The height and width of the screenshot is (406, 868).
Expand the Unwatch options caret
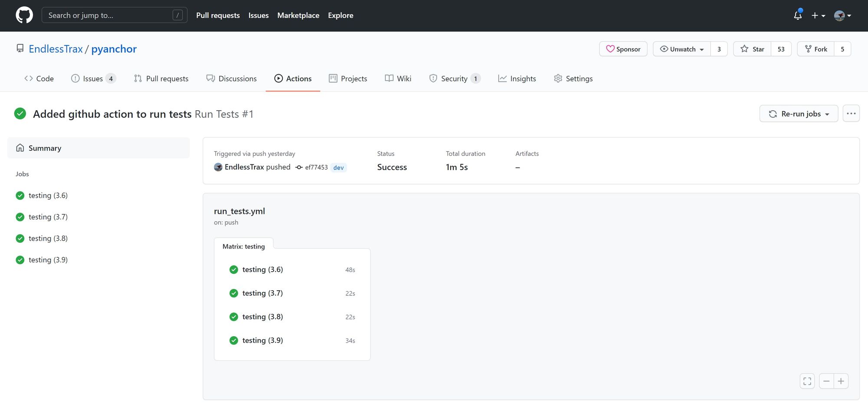(701, 49)
